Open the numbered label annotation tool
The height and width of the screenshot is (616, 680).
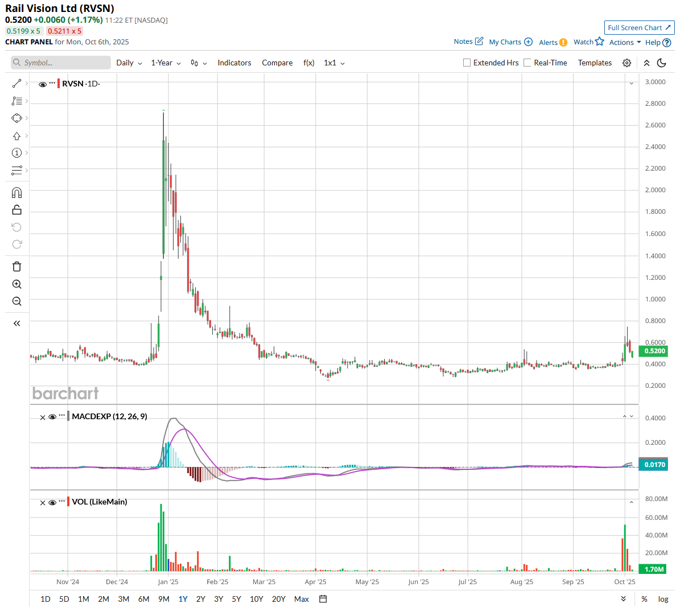(x=17, y=152)
